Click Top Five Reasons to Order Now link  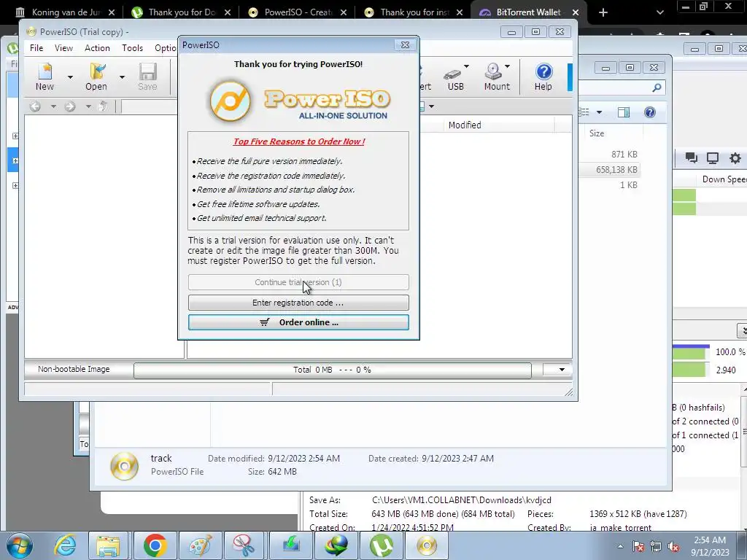(x=298, y=141)
